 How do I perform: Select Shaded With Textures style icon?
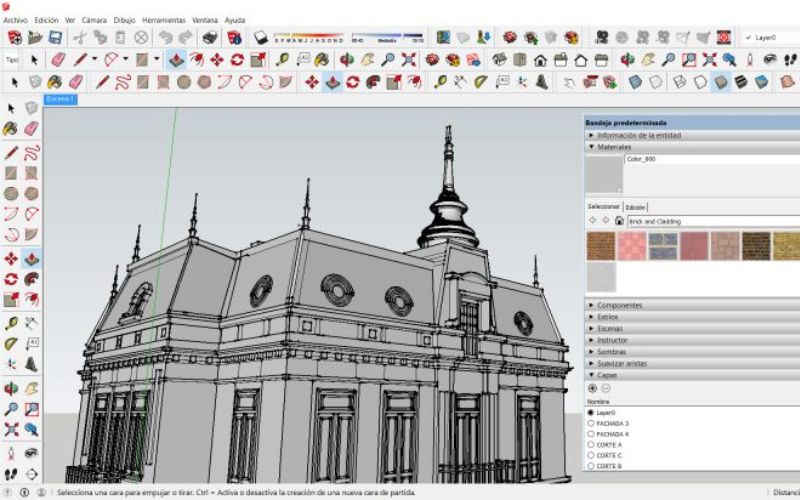741,82
